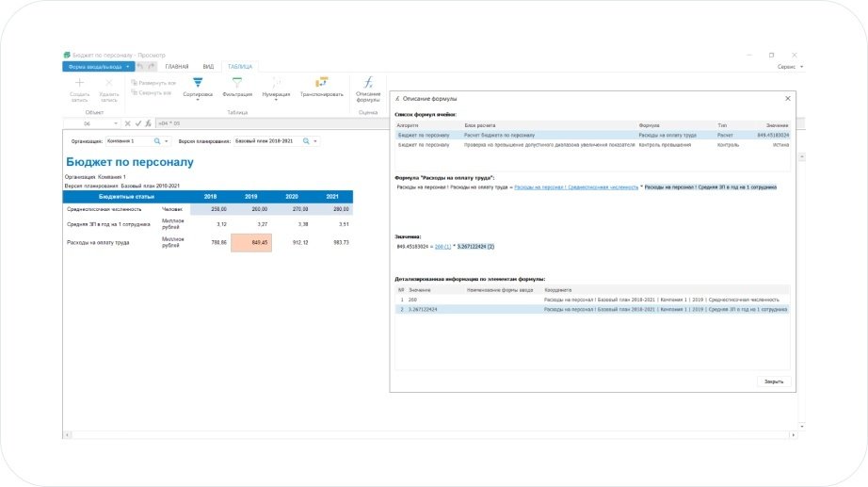Cancel formula edit with the X icon
Screen dimensions: 868x487
127,123
